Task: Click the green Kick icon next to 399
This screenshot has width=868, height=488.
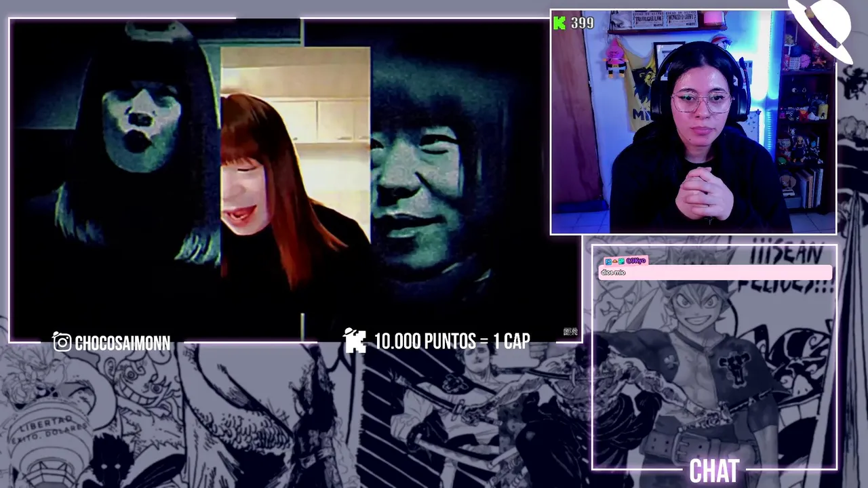Action: pyautogui.click(x=559, y=23)
